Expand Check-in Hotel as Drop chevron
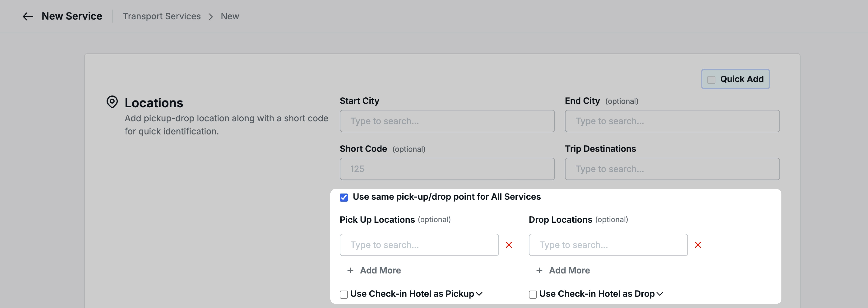The height and width of the screenshot is (308, 868). (660, 294)
